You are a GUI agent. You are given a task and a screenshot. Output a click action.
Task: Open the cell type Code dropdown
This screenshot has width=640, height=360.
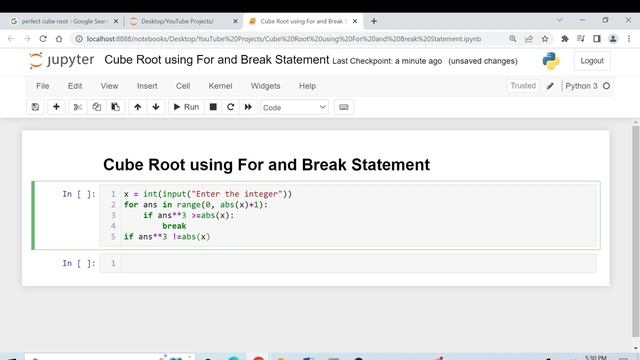pyautogui.click(x=294, y=107)
